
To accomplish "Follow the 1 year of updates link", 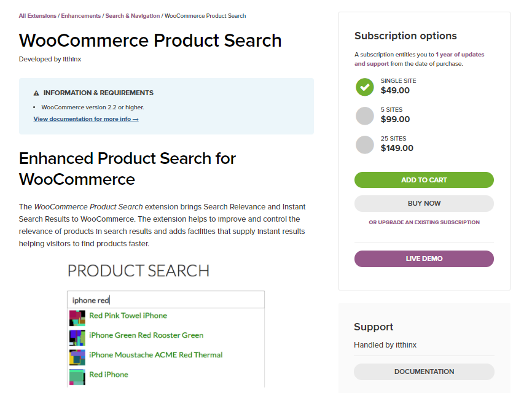I will 460,55.
